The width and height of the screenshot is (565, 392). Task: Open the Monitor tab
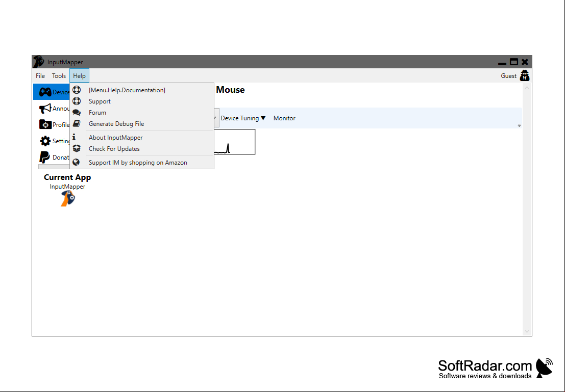pos(284,118)
